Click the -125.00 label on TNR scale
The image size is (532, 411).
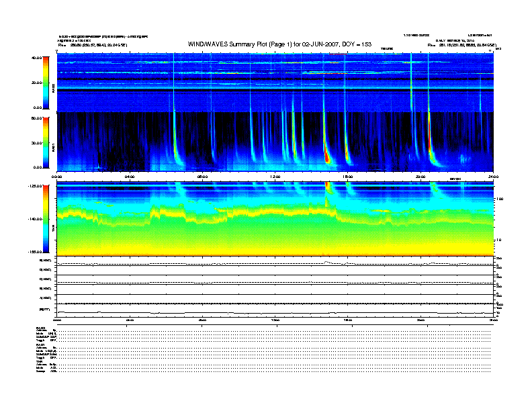(35, 186)
